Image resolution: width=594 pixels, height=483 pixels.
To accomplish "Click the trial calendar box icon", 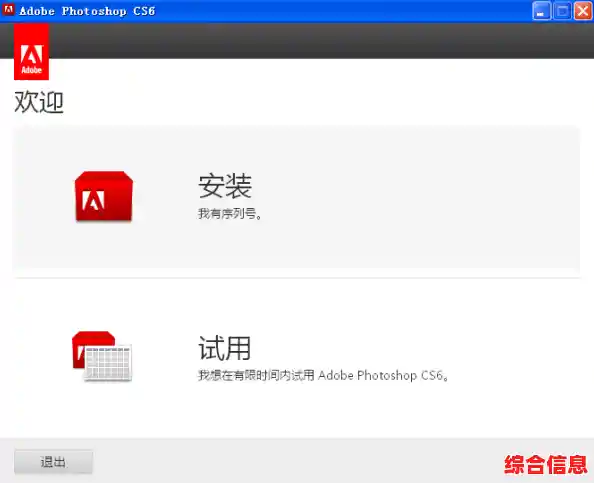I will 102,356.
